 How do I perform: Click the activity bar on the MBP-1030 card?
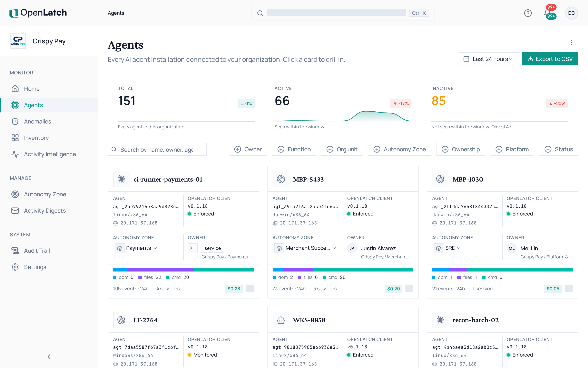[x=502, y=270]
